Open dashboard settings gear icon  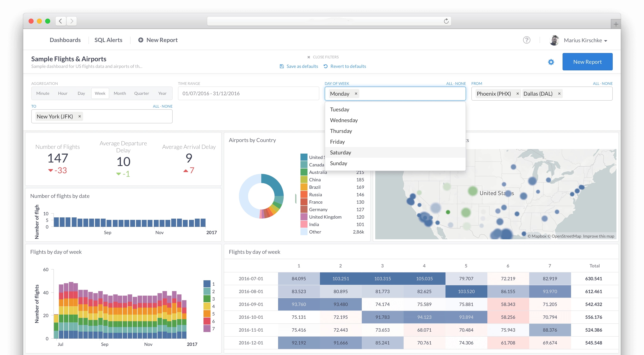[551, 62]
